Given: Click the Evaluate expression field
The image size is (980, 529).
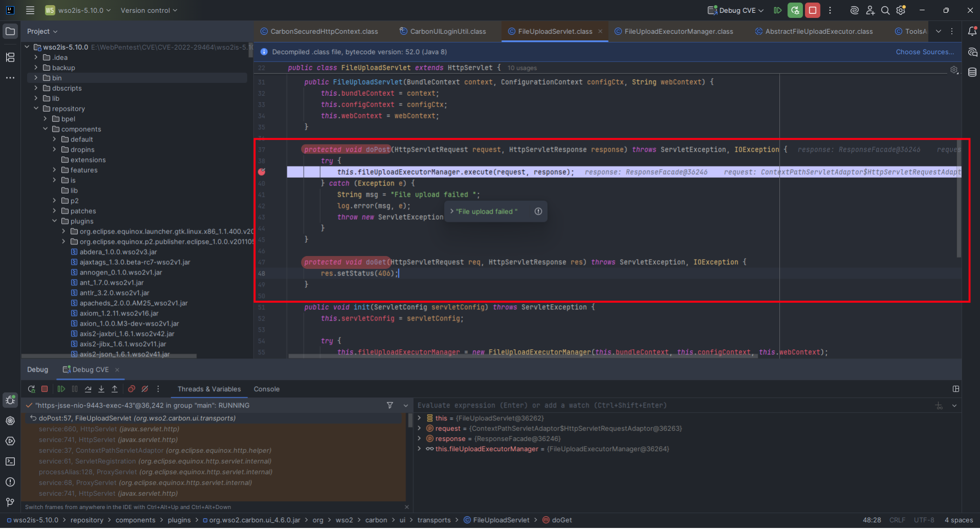Looking at the screenshot, I should pos(563,405).
